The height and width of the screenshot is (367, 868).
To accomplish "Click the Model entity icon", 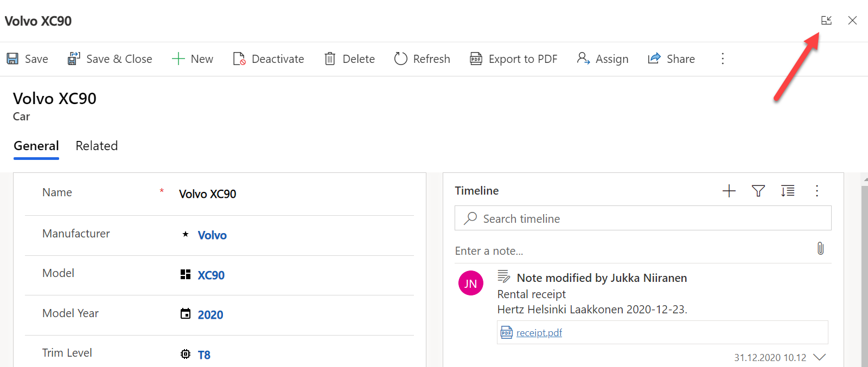I will pos(186,274).
